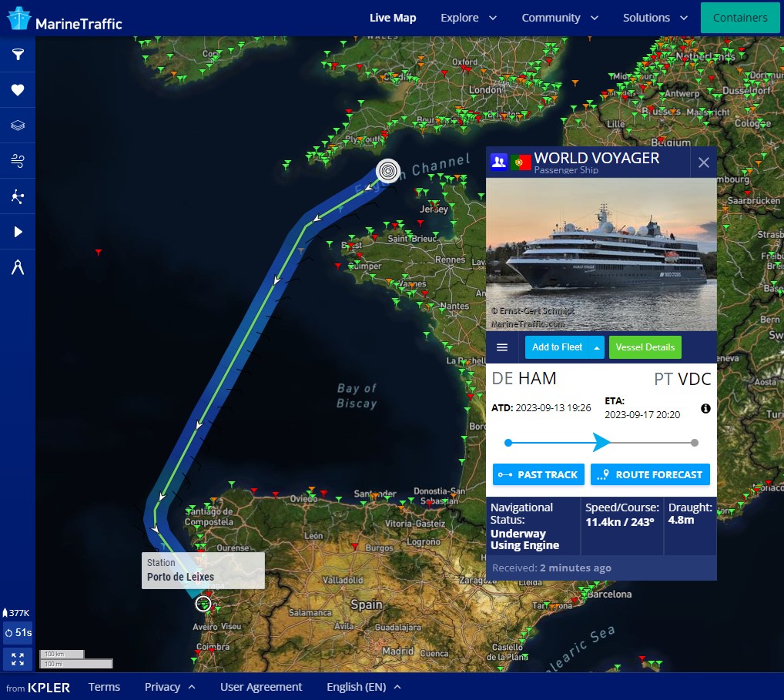
Task: Show wind weather overlay icon
Action: [x=18, y=161]
